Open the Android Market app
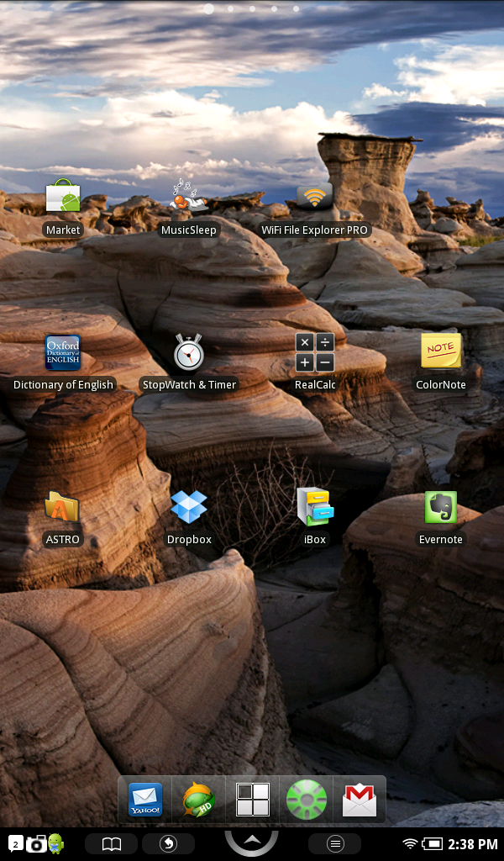 click(x=62, y=197)
